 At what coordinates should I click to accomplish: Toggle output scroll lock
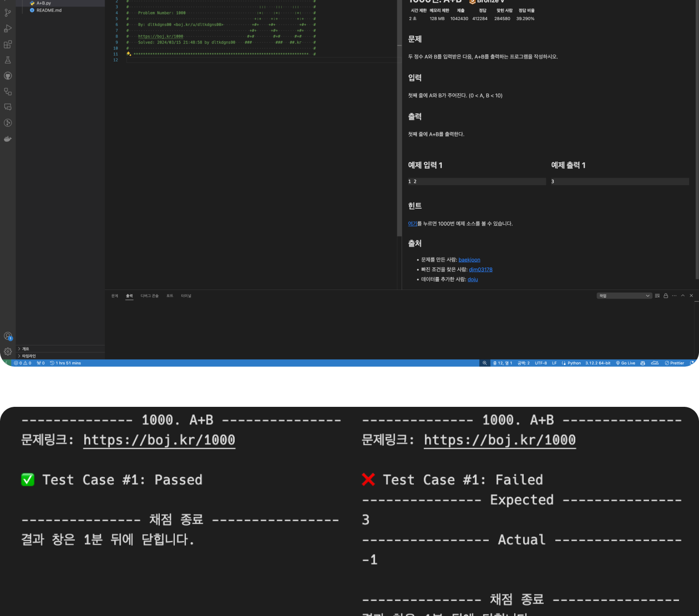click(x=666, y=296)
